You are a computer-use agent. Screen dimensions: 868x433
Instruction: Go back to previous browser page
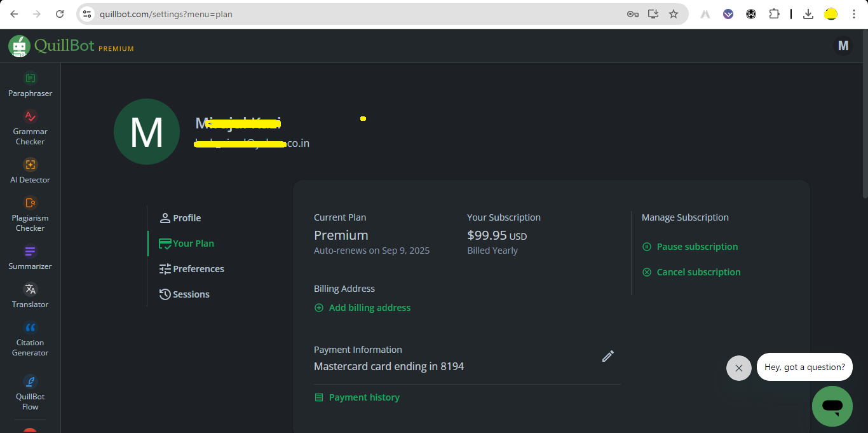click(14, 14)
